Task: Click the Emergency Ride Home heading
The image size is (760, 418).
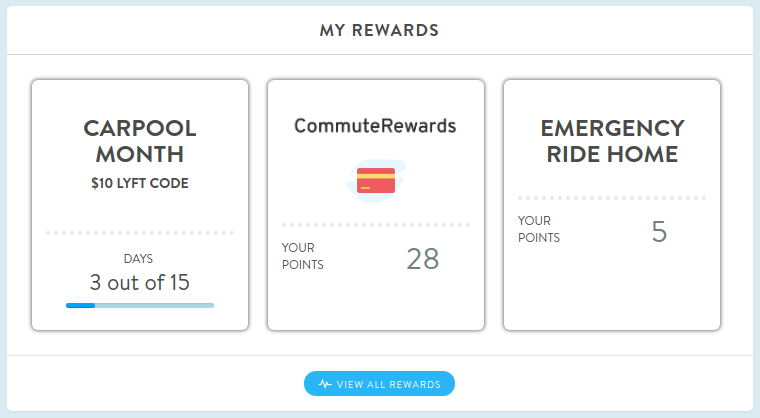Action: [x=612, y=141]
